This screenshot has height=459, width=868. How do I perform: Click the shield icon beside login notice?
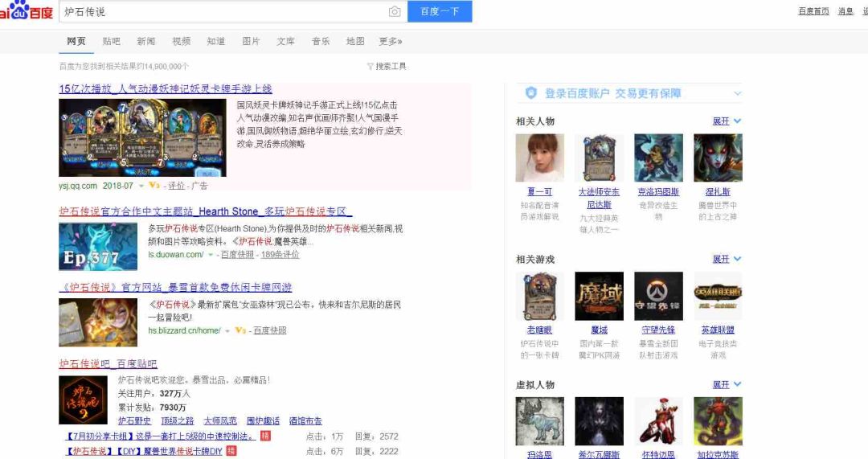tap(531, 93)
